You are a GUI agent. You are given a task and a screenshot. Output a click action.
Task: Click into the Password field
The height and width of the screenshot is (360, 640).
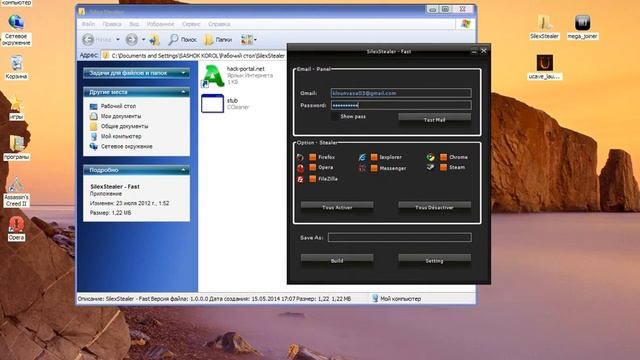[401, 105]
